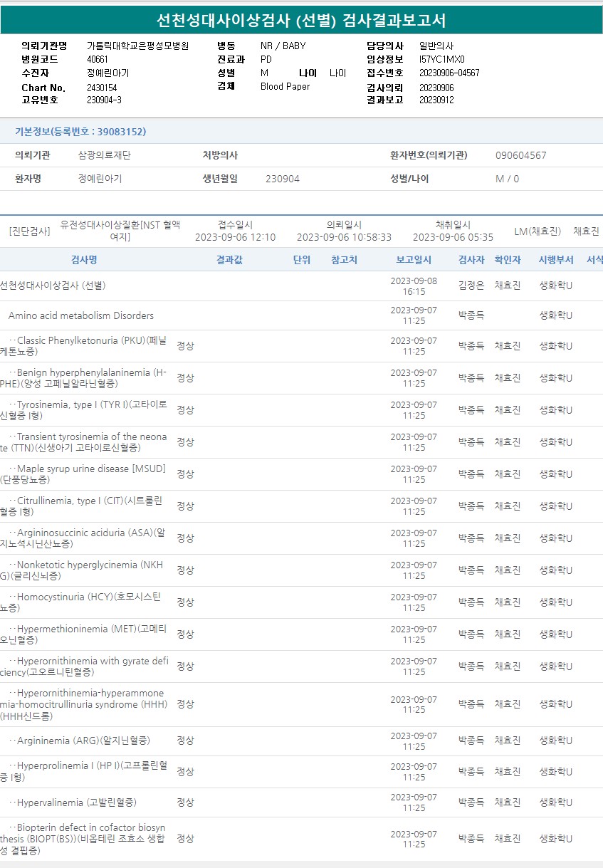The width and height of the screenshot is (603, 868).
Task: Click the 보고일시 column header
Action: [x=414, y=260]
